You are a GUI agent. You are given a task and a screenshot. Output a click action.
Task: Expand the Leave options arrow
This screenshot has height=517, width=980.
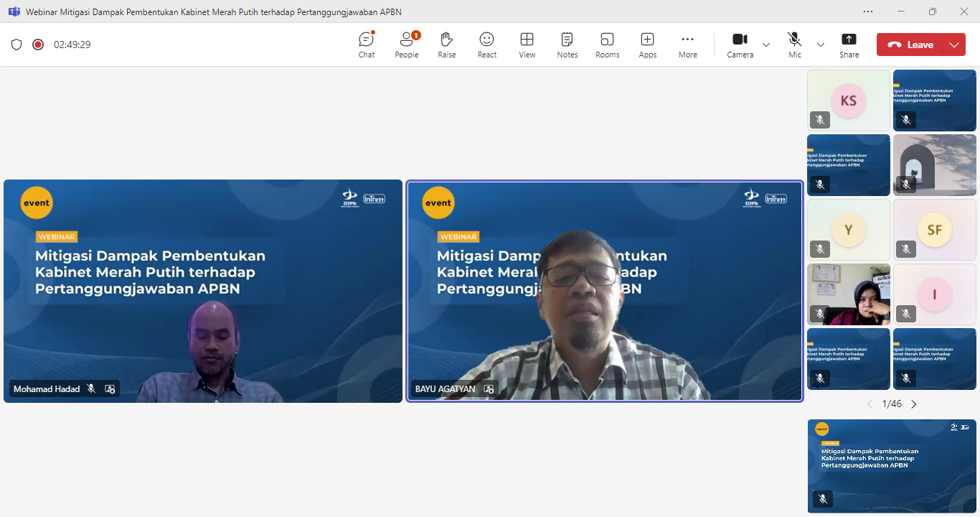point(954,45)
